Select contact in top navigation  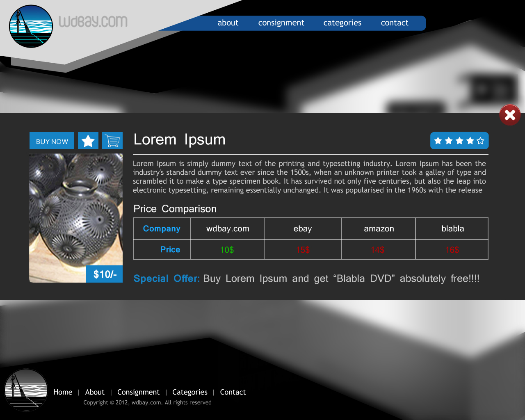click(x=394, y=23)
